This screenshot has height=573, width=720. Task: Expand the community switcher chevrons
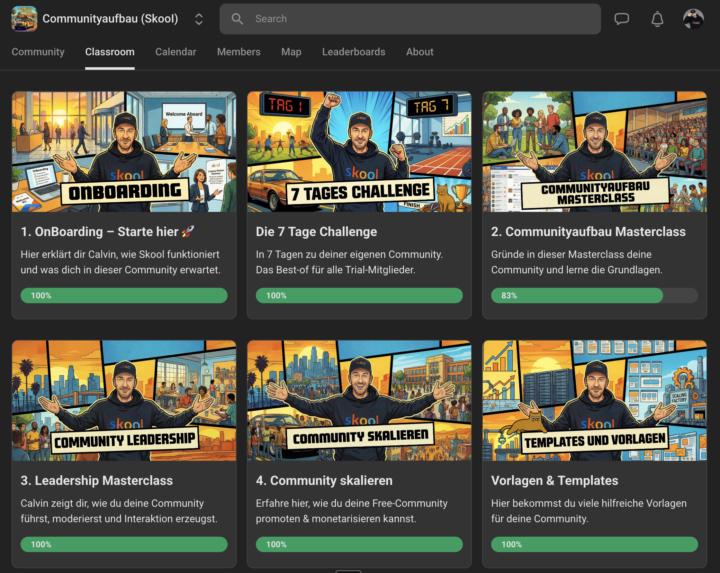pos(199,19)
